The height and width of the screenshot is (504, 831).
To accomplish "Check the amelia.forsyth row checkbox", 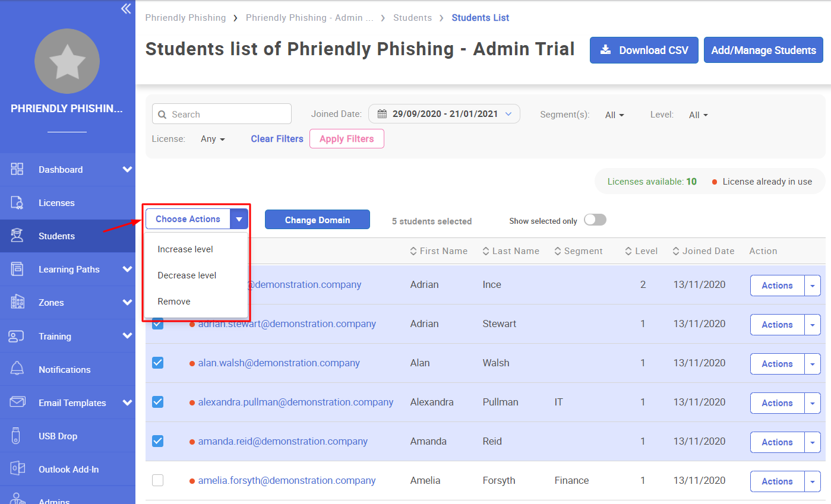I will (157, 480).
